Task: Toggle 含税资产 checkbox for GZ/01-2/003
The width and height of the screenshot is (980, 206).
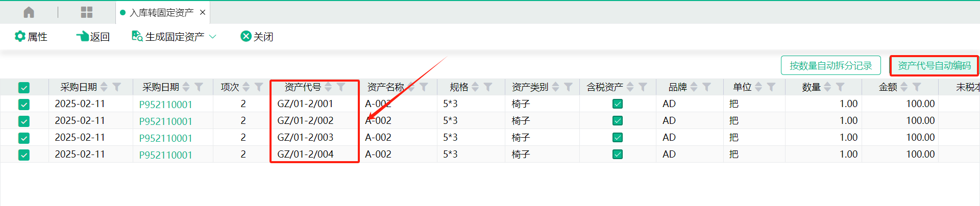Action: tap(618, 138)
